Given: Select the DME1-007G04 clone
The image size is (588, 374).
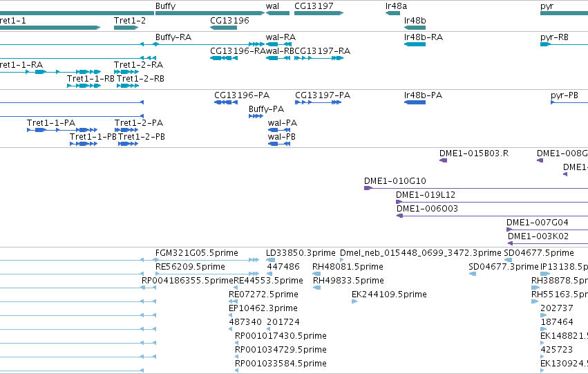Looking at the screenshot, I should [x=547, y=230].
